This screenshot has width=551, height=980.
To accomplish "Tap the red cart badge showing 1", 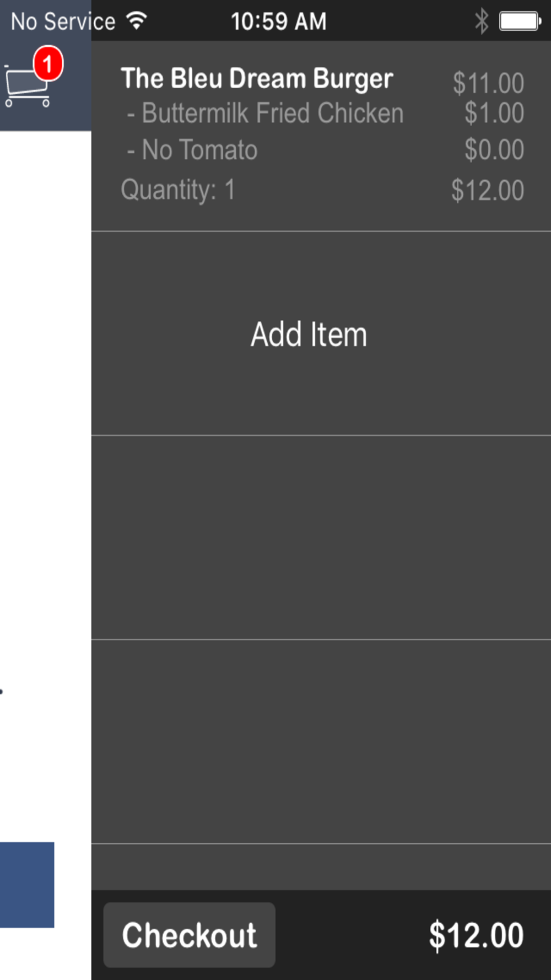I will (x=48, y=63).
